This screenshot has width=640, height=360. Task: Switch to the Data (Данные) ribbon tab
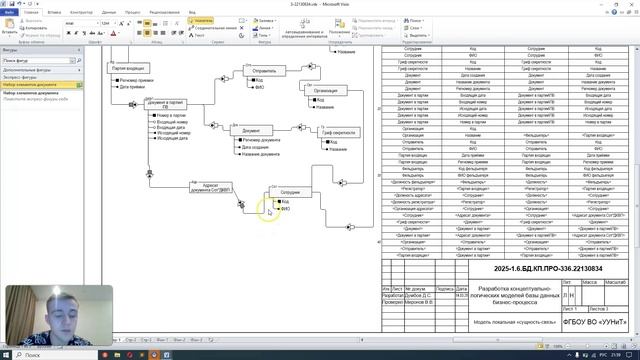[x=109, y=12]
